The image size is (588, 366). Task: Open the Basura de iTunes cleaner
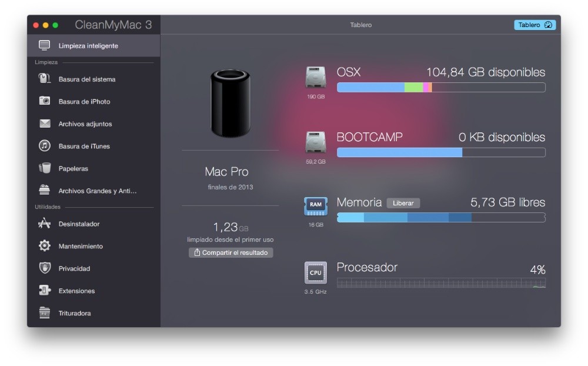point(83,146)
